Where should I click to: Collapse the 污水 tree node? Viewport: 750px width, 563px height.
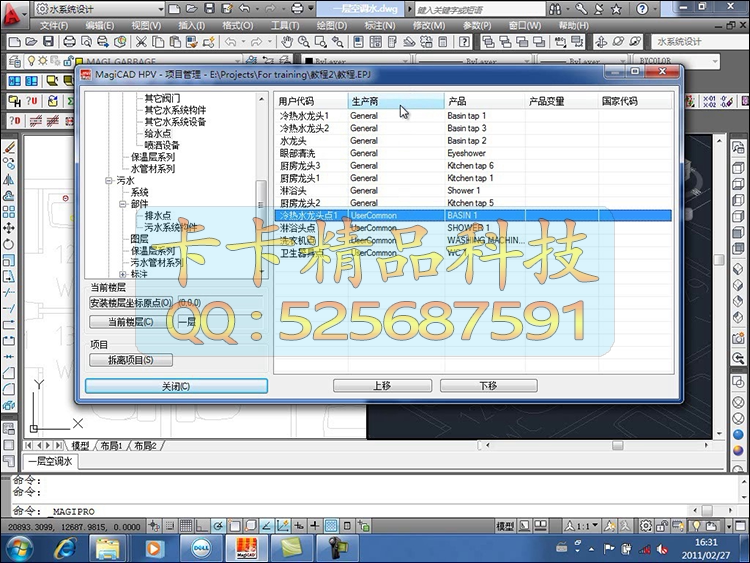click(109, 180)
